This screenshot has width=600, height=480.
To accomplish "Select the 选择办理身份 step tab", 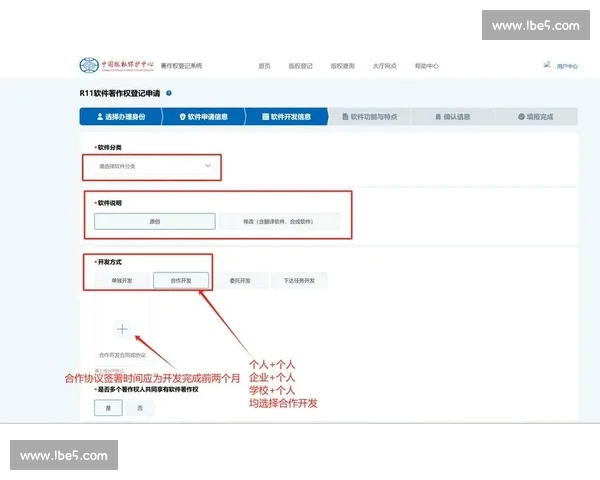I will (x=121, y=116).
